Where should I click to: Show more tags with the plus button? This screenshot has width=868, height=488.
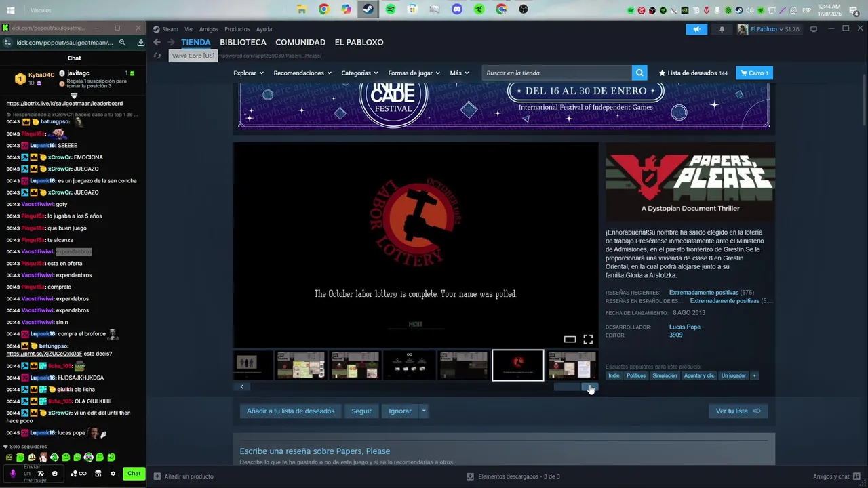754,375
